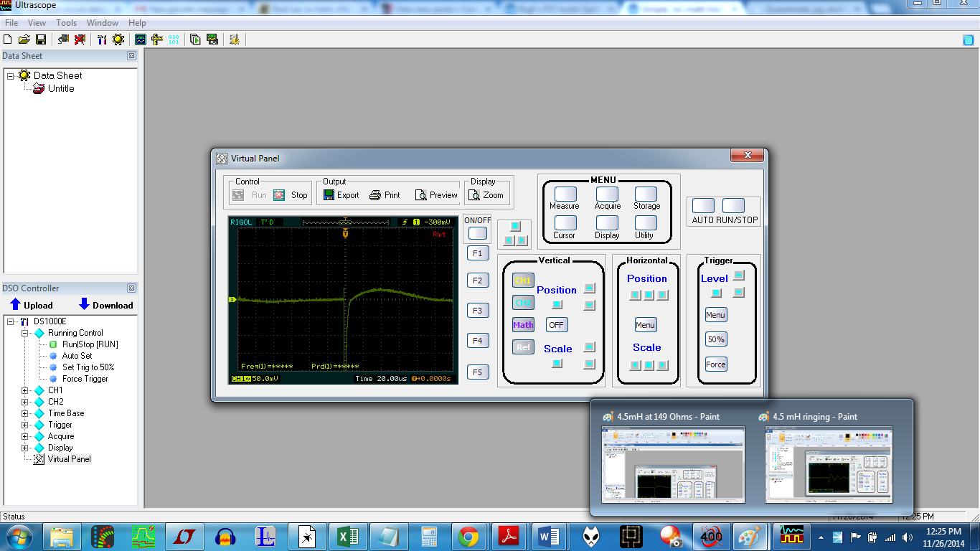Click the vertical OFF button
The image size is (980, 551).
pos(556,325)
